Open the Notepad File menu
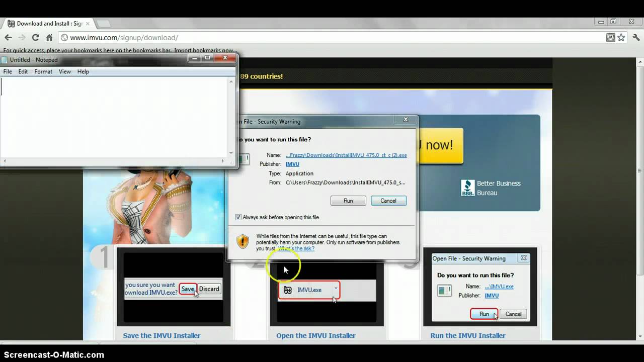Viewport: 644px width, 362px height. point(8,72)
